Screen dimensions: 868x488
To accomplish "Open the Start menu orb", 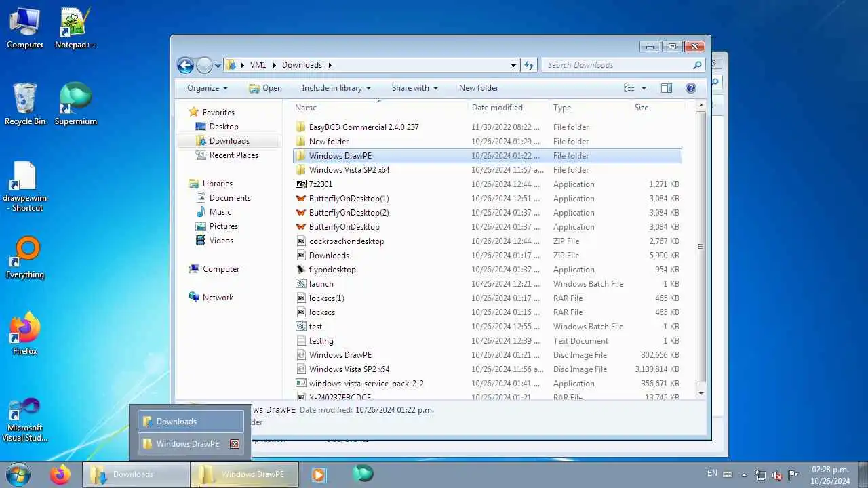I will (x=18, y=474).
